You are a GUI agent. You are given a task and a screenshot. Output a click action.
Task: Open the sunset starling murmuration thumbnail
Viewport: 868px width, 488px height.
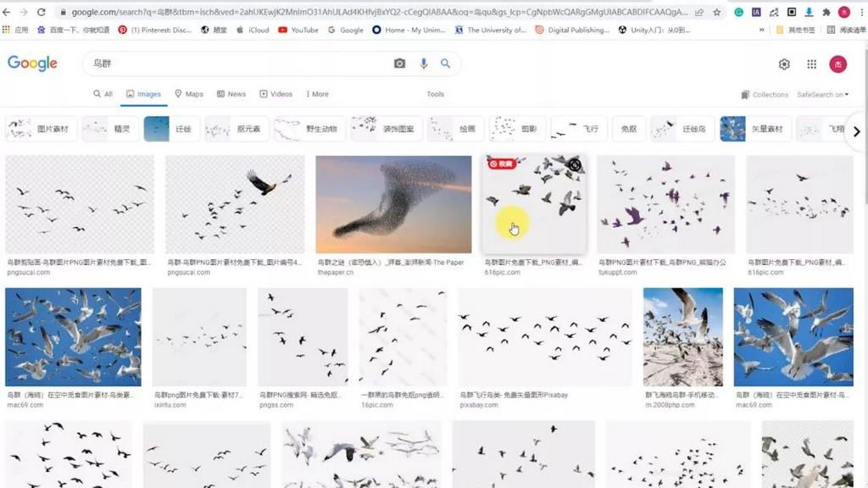(x=393, y=204)
